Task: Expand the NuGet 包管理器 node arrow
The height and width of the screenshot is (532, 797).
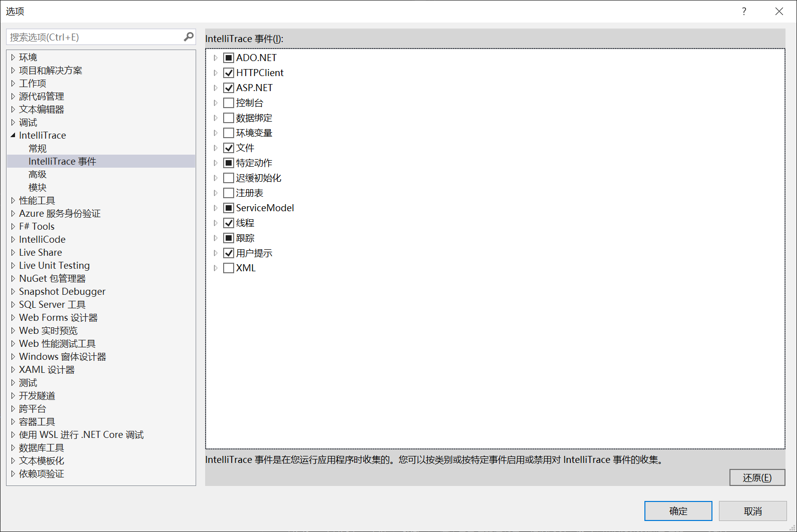Action: [13, 278]
